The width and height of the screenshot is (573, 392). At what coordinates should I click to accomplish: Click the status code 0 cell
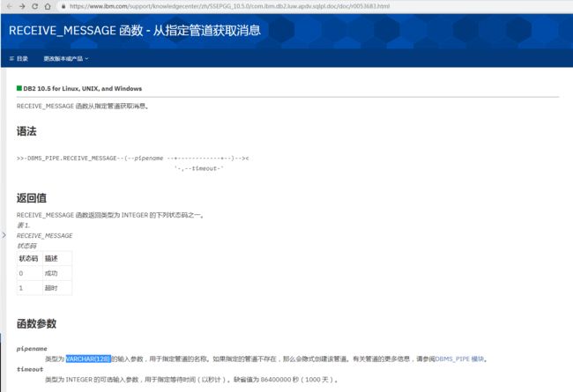30,273
